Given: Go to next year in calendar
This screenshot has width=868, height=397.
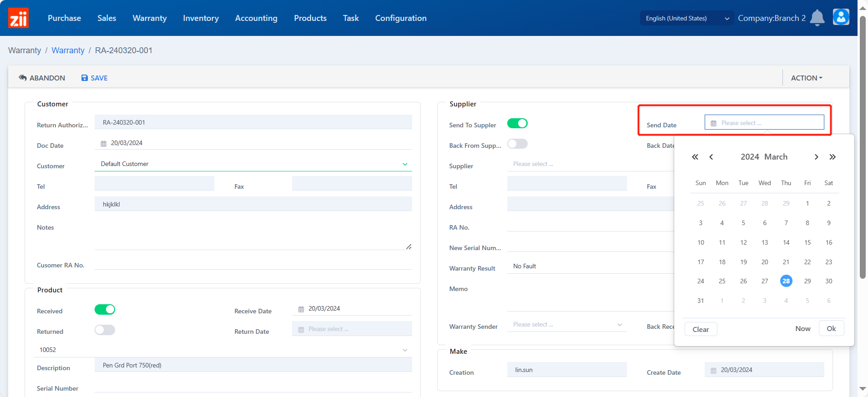Looking at the screenshot, I should 833,157.
